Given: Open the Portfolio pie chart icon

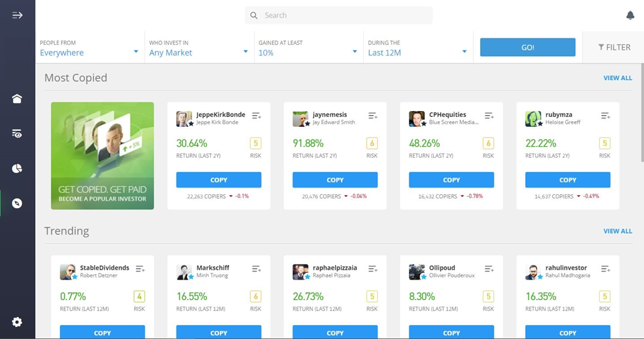Looking at the screenshot, I should point(17,169).
